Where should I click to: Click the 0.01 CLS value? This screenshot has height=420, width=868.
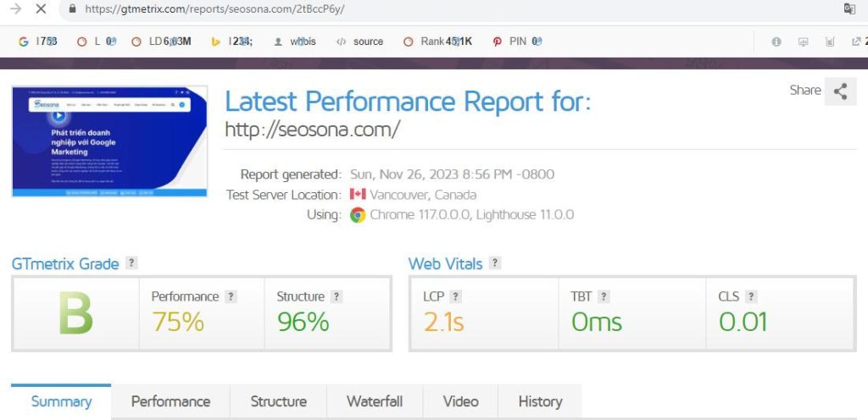click(743, 322)
